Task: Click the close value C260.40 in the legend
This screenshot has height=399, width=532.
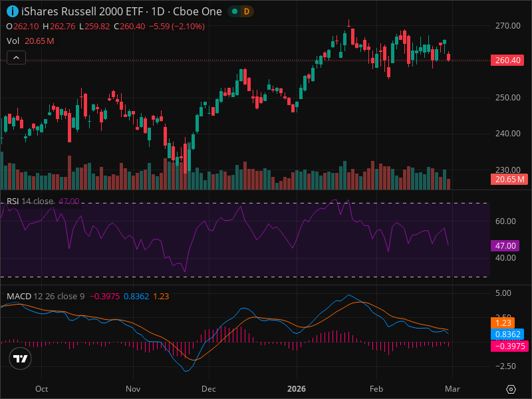Action: click(130, 27)
